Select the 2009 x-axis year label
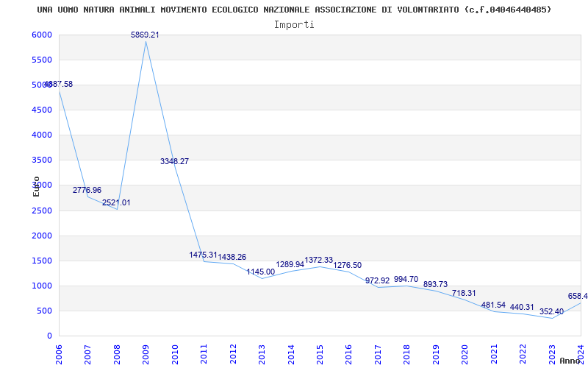 coord(146,355)
